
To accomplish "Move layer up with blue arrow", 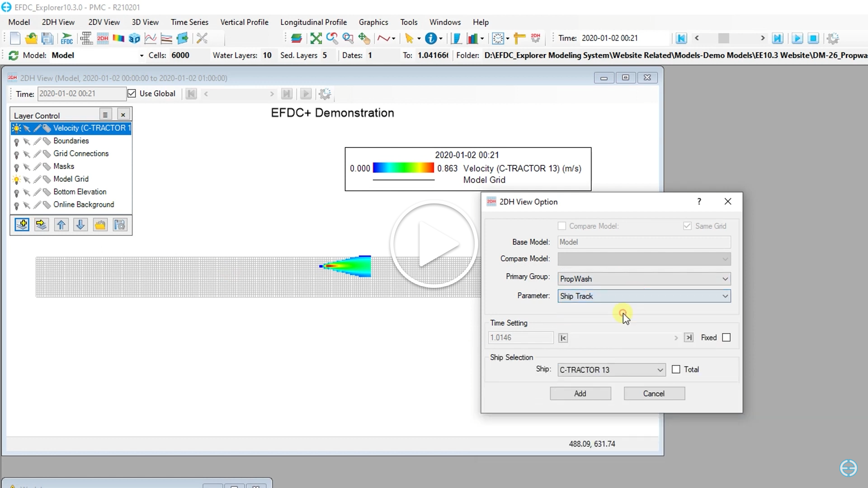I will click(x=61, y=225).
